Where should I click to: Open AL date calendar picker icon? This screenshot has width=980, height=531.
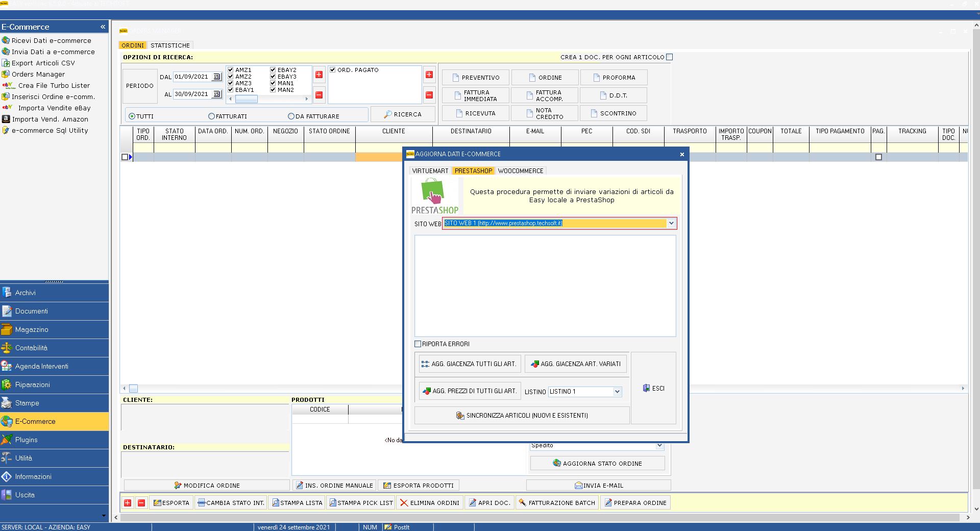click(216, 94)
